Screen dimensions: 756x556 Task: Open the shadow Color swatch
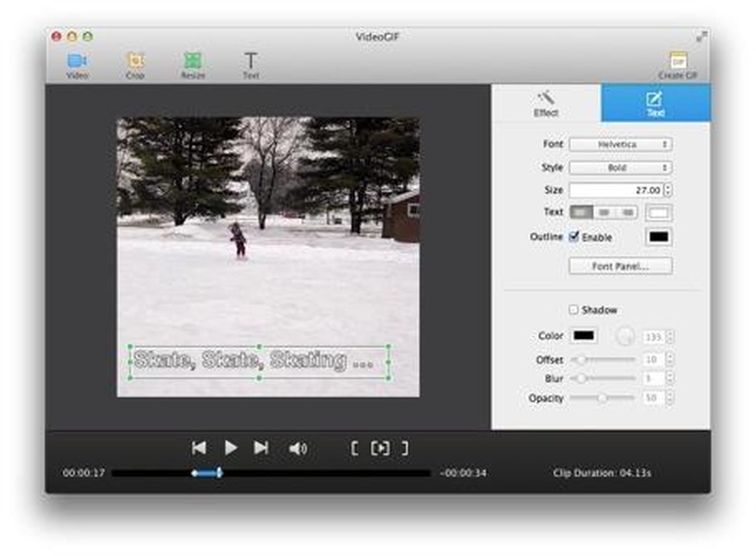[583, 336]
